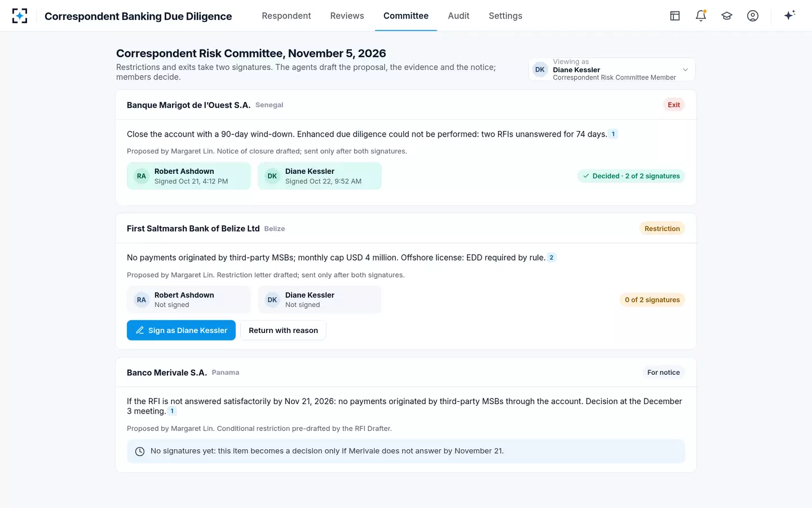Click Return with reason
This screenshot has height=508, width=812.
point(283,330)
